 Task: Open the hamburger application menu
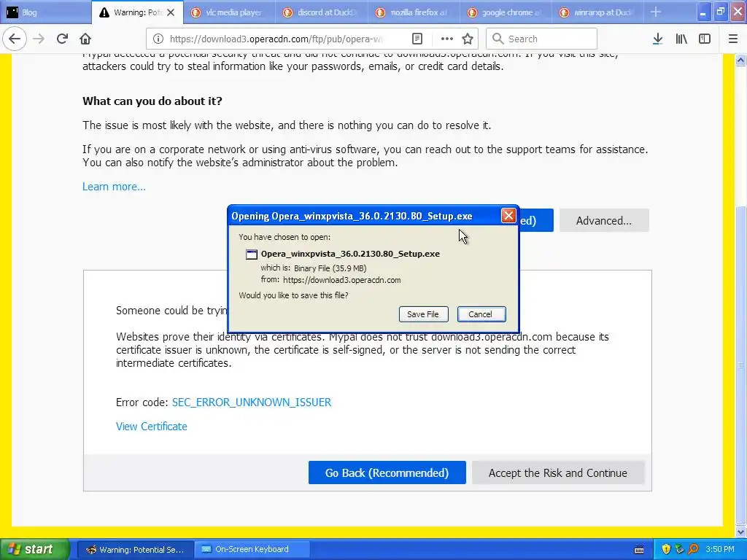(733, 39)
